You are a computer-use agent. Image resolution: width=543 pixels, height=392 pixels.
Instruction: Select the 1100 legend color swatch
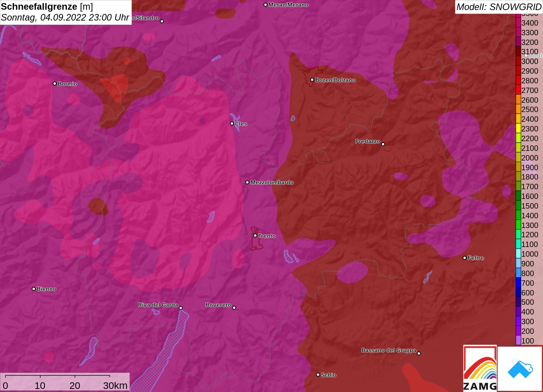[518, 244]
